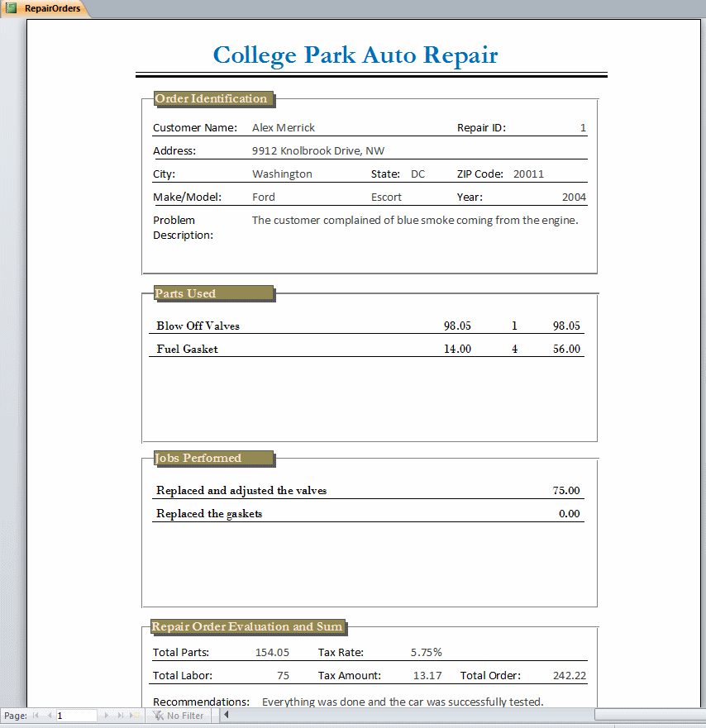The width and height of the screenshot is (706, 728).
Task: Click the Fuel Gasket subtotal 56.00
Action: [x=566, y=350]
